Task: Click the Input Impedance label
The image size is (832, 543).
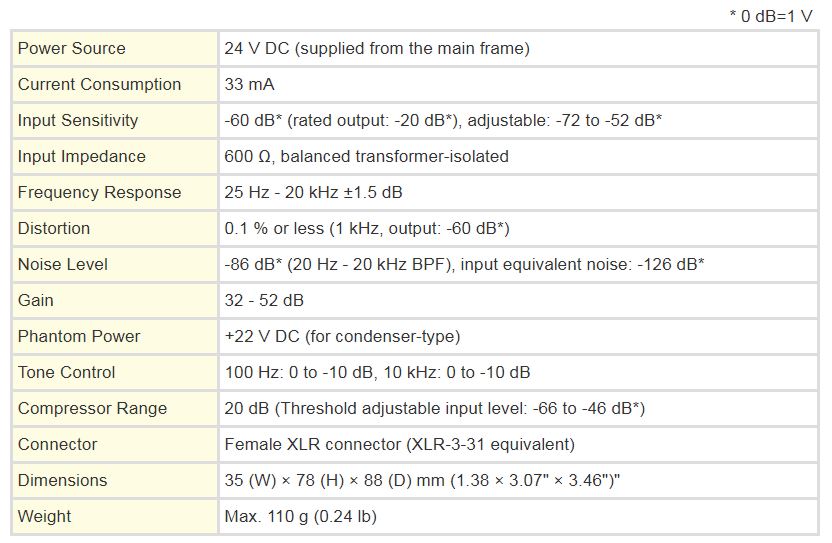Action: tap(81, 157)
